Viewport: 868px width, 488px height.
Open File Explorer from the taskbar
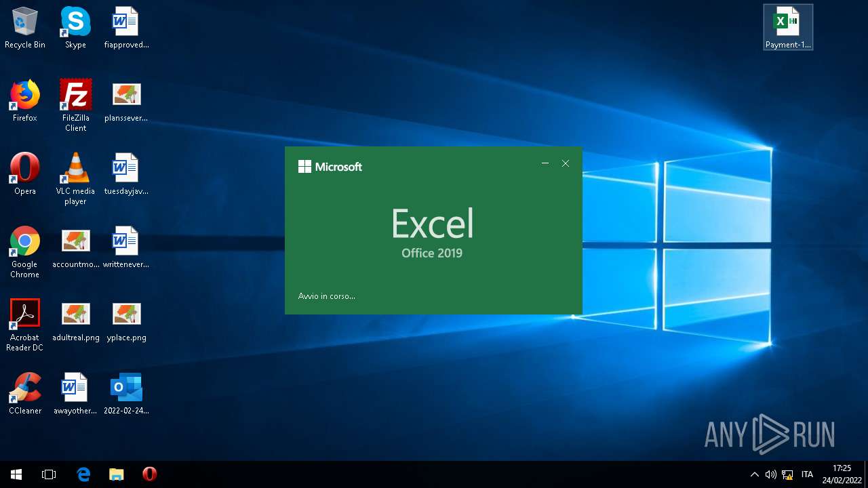click(117, 474)
